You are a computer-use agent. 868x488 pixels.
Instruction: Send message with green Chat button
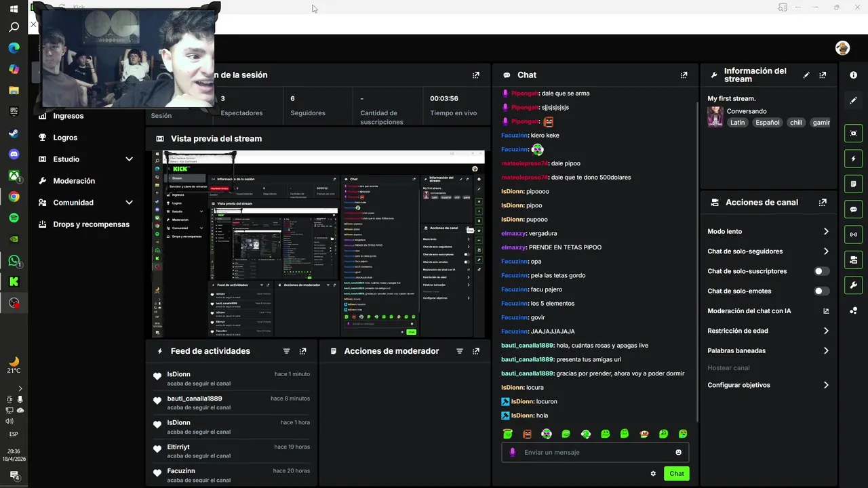[677, 474]
